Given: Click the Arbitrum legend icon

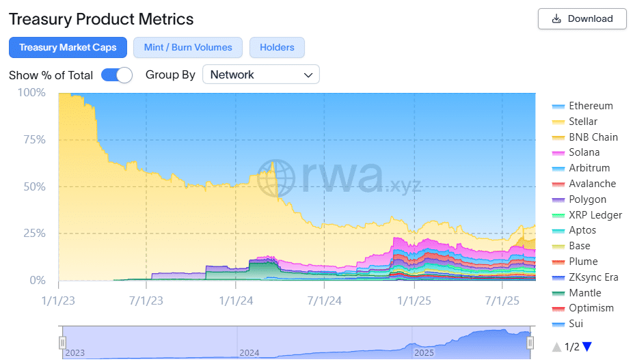Looking at the screenshot, I should pyautogui.click(x=558, y=169).
